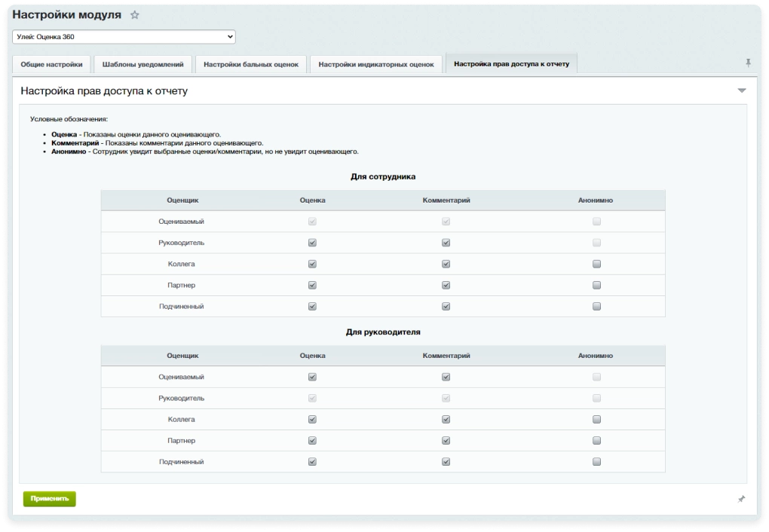The width and height of the screenshot is (769, 532).
Task: Toggle employee table Комментарий for Подчиненный
Action: (x=446, y=307)
